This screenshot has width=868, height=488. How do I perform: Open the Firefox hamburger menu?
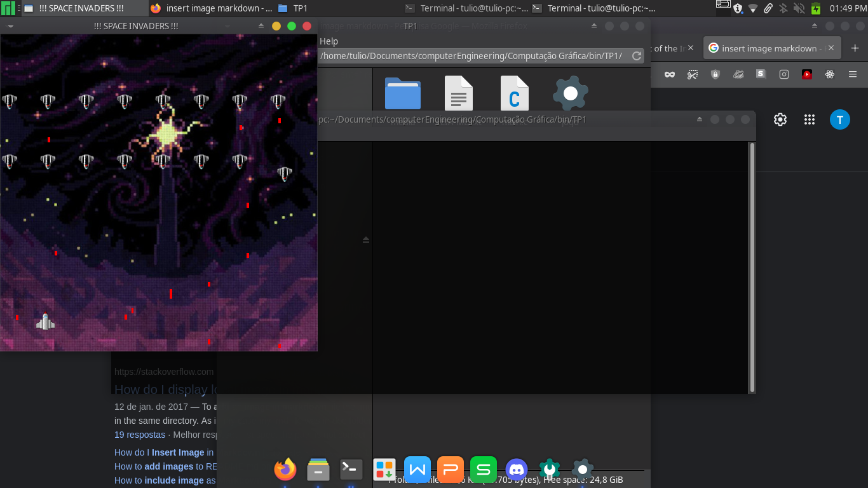pyautogui.click(x=853, y=74)
